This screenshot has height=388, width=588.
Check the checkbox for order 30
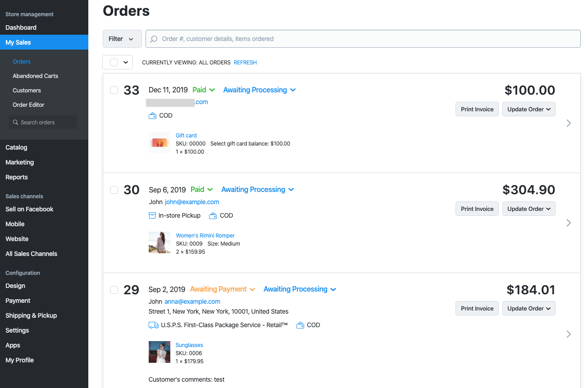pyautogui.click(x=114, y=190)
